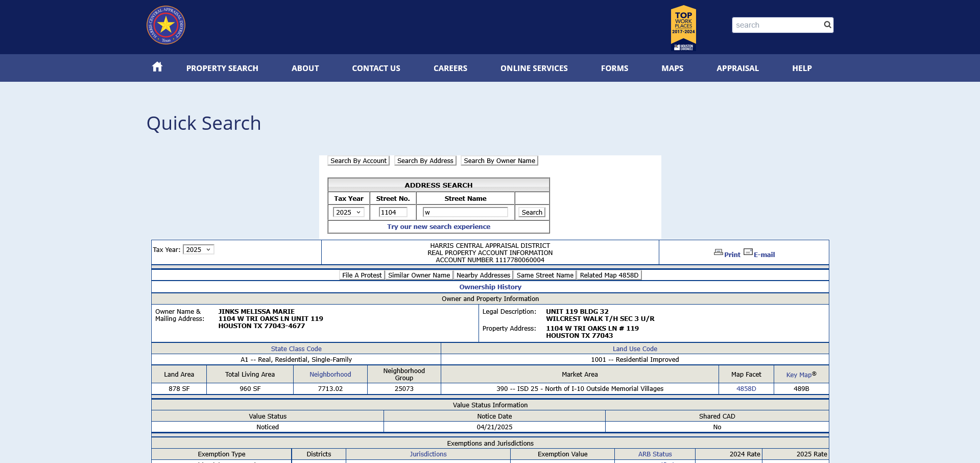Click neighborhood group value 25073

[x=404, y=388]
